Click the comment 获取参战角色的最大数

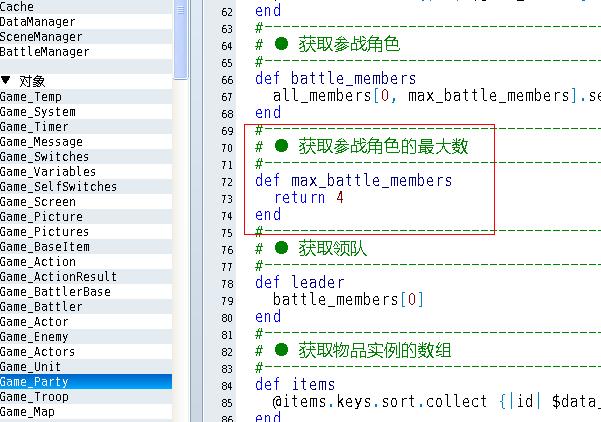pyautogui.click(x=383, y=146)
